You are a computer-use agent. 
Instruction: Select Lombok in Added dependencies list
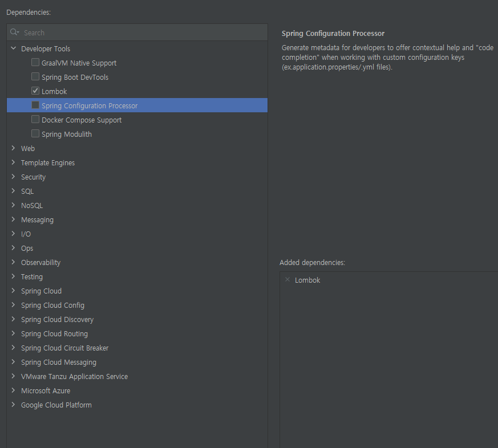[307, 280]
